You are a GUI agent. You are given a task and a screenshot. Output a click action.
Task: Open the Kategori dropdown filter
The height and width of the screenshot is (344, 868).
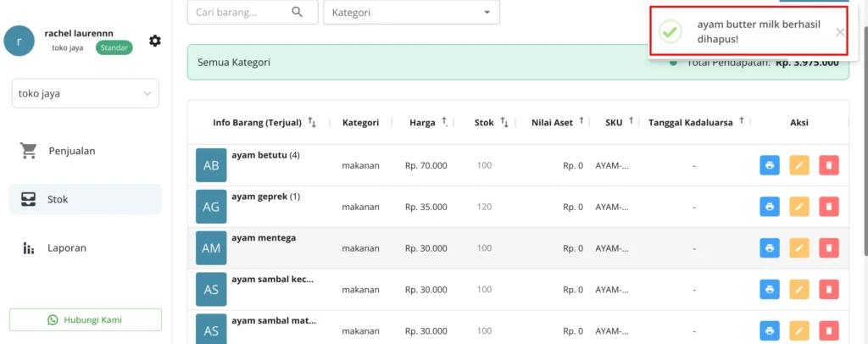pos(411,12)
